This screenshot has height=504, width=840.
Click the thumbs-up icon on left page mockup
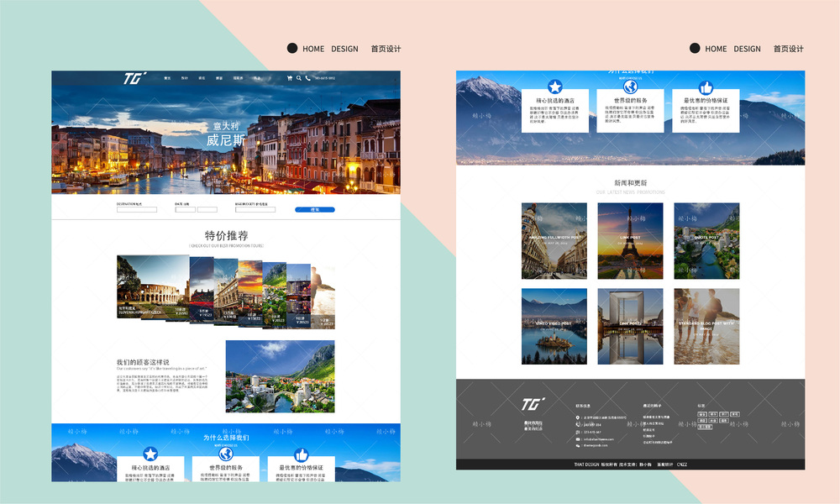[x=301, y=455]
